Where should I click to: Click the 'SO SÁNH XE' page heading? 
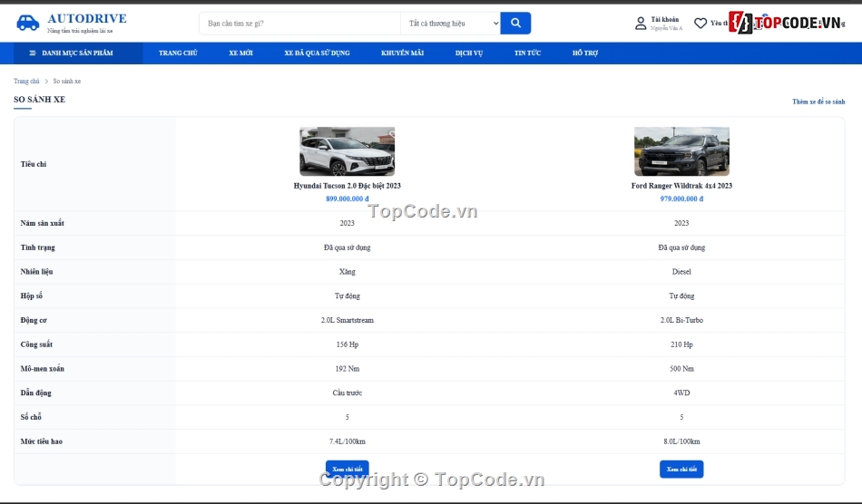[39, 100]
